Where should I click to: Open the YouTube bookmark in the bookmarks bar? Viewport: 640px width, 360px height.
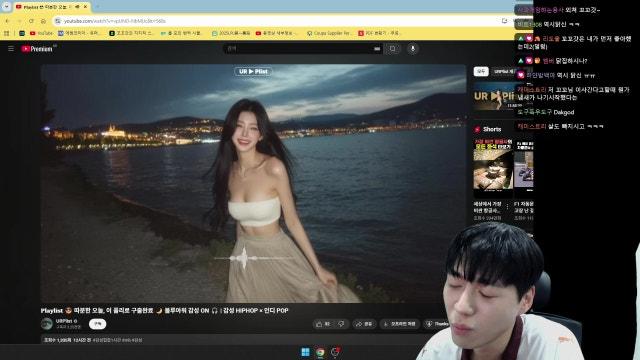click(42, 33)
